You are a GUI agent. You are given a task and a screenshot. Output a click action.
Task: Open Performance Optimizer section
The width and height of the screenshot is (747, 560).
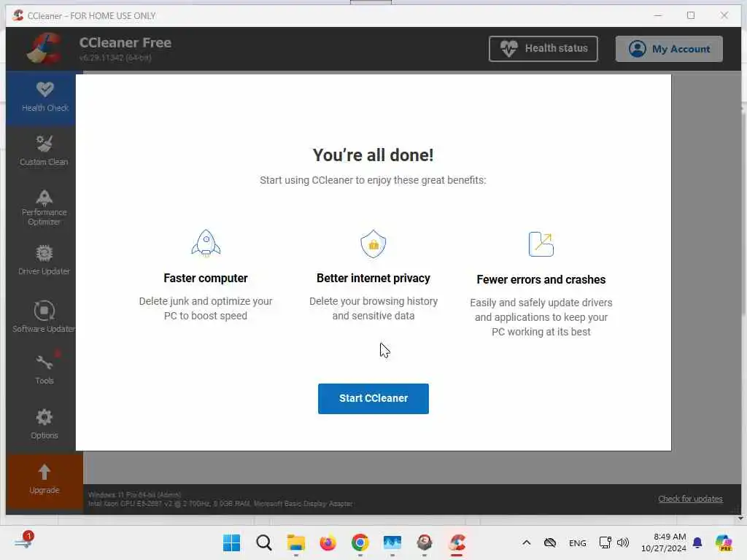[x=44, y=208]
